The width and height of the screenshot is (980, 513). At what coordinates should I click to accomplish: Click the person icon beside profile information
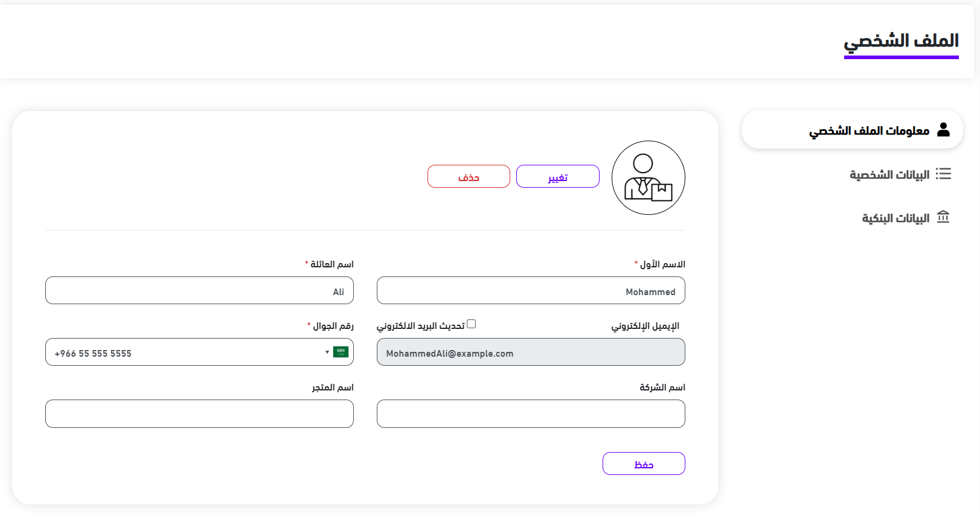[943, 130]
